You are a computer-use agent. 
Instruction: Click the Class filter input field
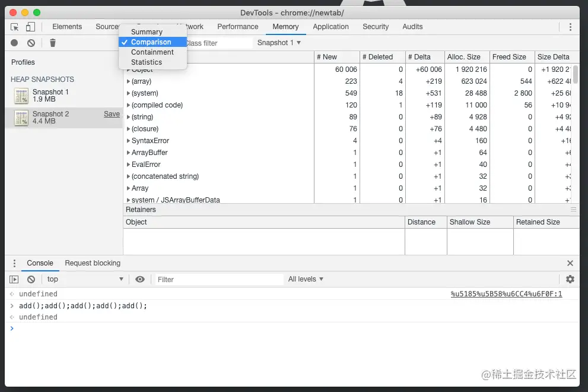pyautogui.click(x=218, y=43)
